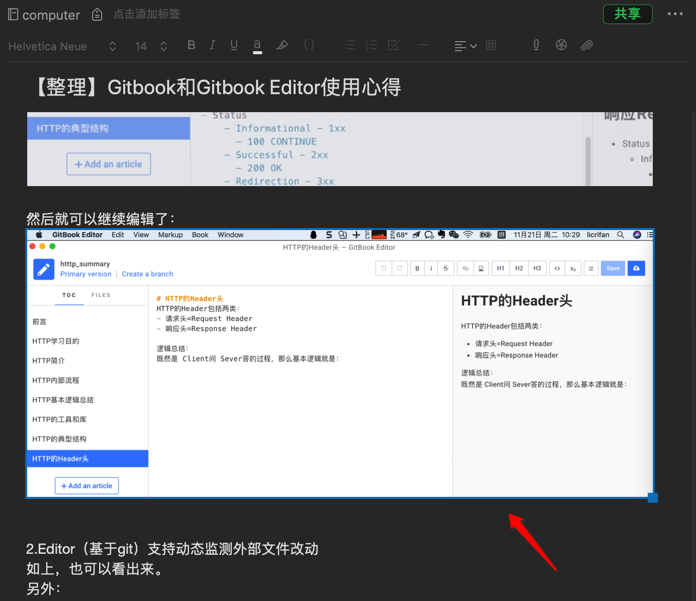
Task: Click the undo arrow in GitBook screenshot
Action: coord(384,268)
